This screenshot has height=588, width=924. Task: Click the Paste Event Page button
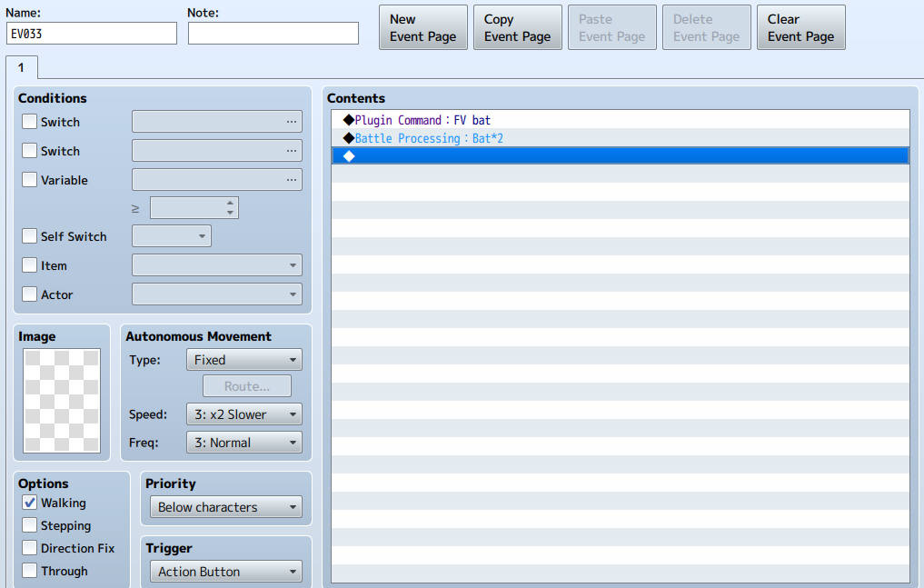point(611,27)
